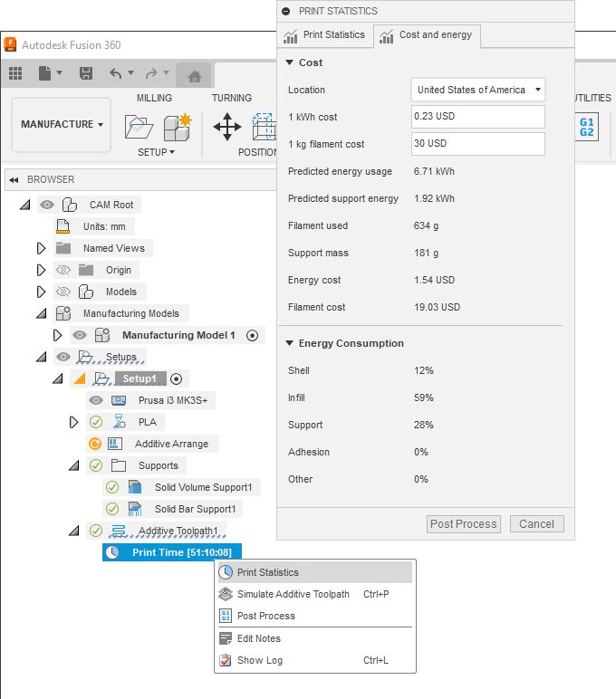
Task: Click the Solid Volume Support1 icon
Action: (x=135, y=487)
